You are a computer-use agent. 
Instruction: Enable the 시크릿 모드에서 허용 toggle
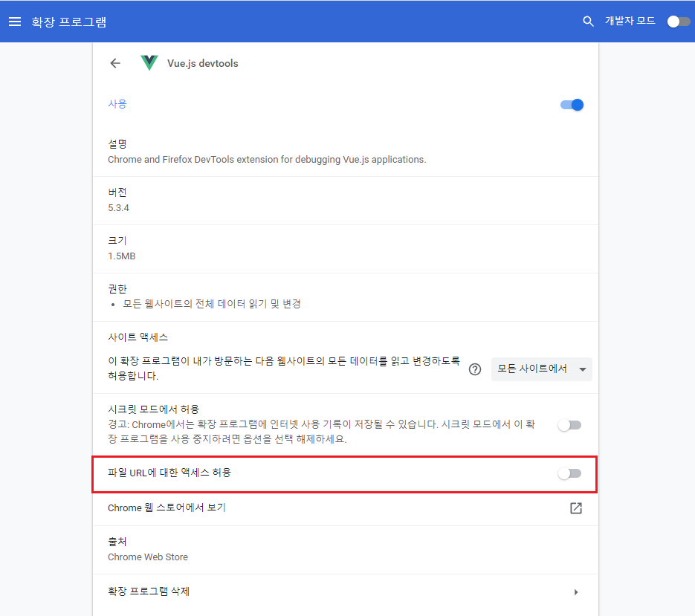pos(570,425)
